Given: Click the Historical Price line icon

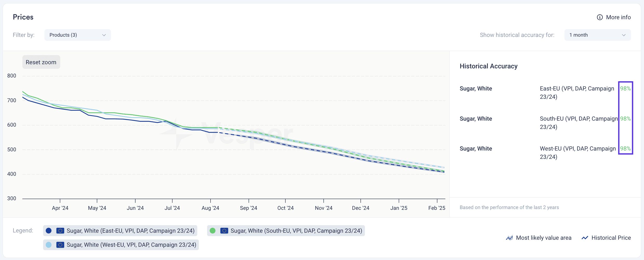Looking at the screenshot, I should [x=585, y=238].
